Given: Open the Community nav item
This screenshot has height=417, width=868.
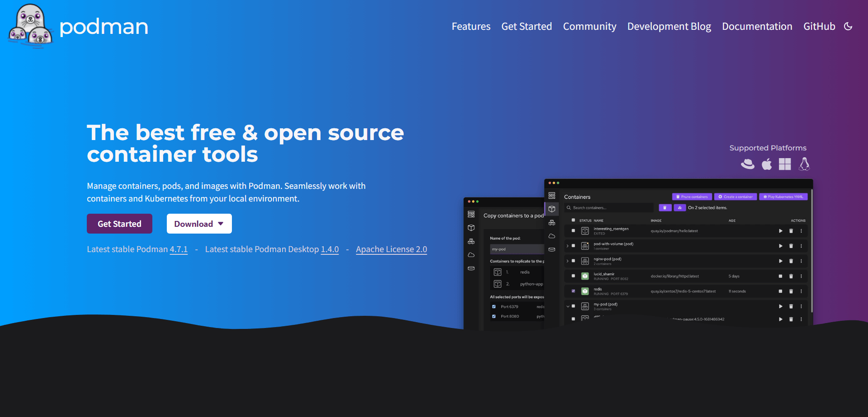Looking at the screenshot, I should coord(590,26).
